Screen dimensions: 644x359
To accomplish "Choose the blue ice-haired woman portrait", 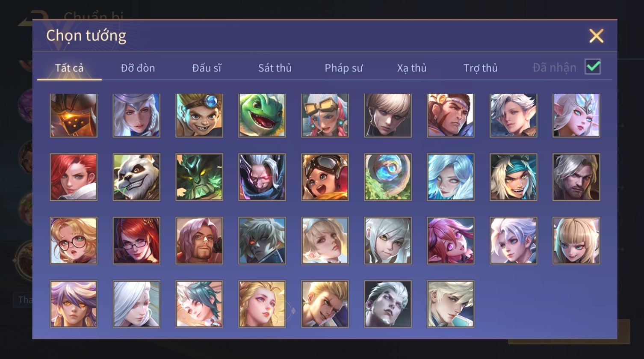I will (451, 177).
